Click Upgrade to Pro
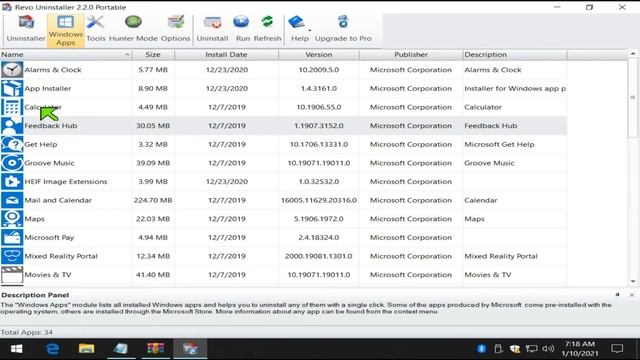 343,29
